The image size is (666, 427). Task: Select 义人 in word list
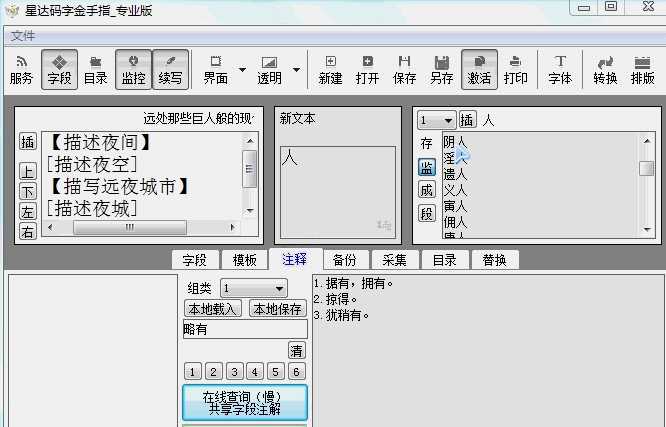pyautogui.click(x=455, y=190)
